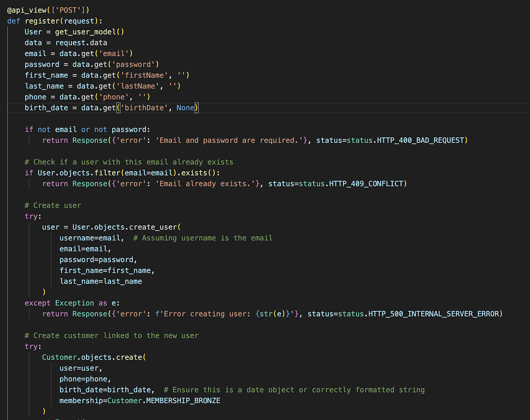Click the Create user comment line
This screenshot has height=420, width=530.
52,205
